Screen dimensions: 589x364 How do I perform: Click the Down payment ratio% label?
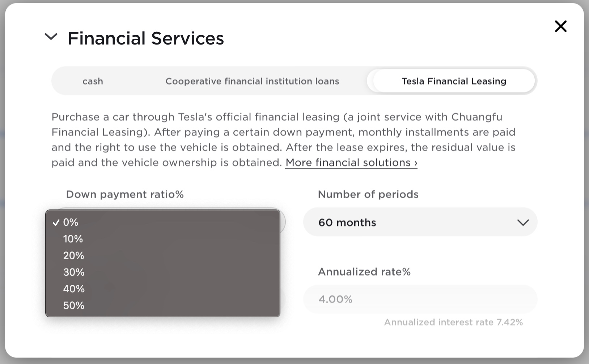124,194
